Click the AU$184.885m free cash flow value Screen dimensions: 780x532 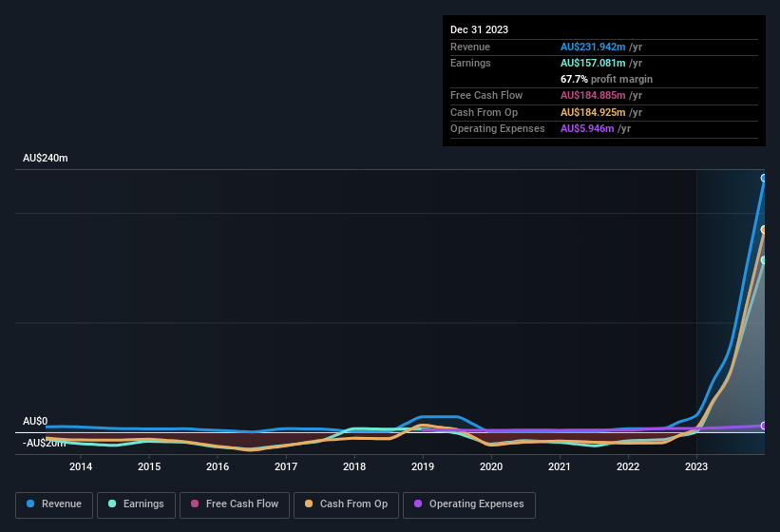pos(593,95)
